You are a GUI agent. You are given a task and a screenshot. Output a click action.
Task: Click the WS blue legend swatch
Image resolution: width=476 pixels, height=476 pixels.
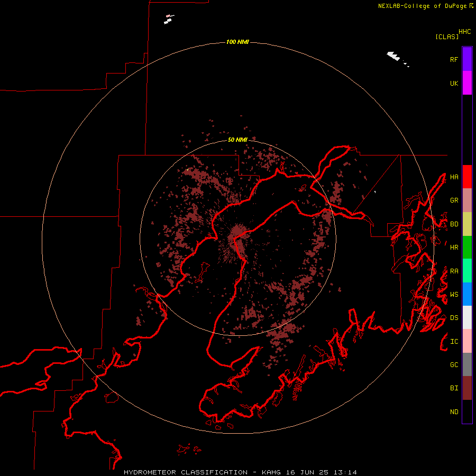[x=467, y=294]
